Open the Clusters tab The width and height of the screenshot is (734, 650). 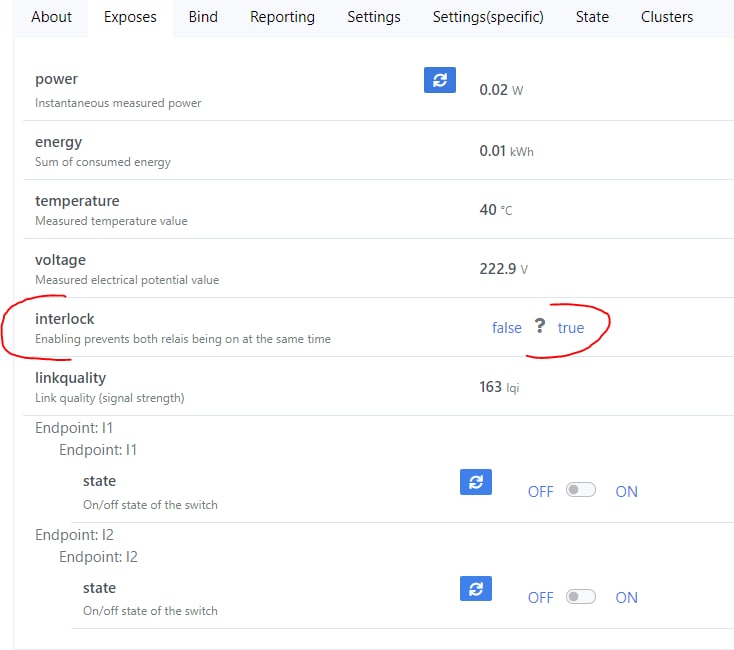(x=667, y=17)
